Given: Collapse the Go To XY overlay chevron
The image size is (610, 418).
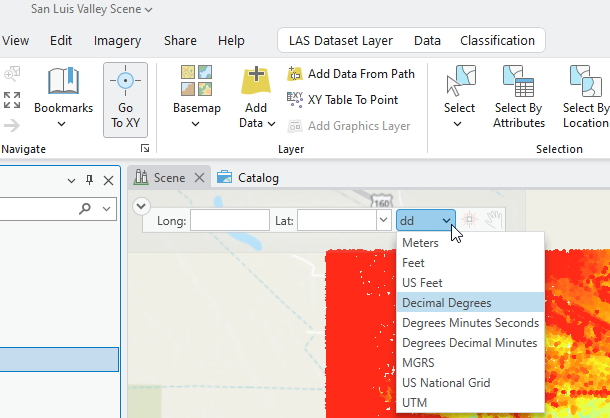Looking at the screenshot, I should pos(141,206).
